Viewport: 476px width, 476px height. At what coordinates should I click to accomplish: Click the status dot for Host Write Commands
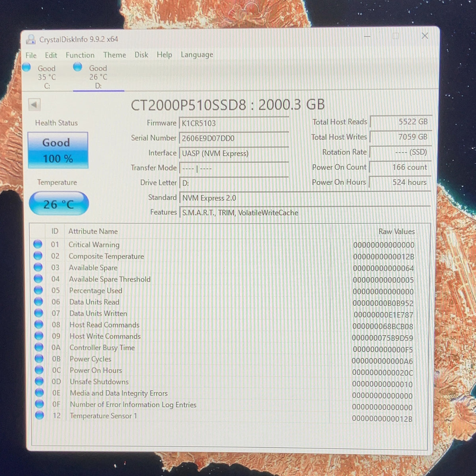coord(39,336)
